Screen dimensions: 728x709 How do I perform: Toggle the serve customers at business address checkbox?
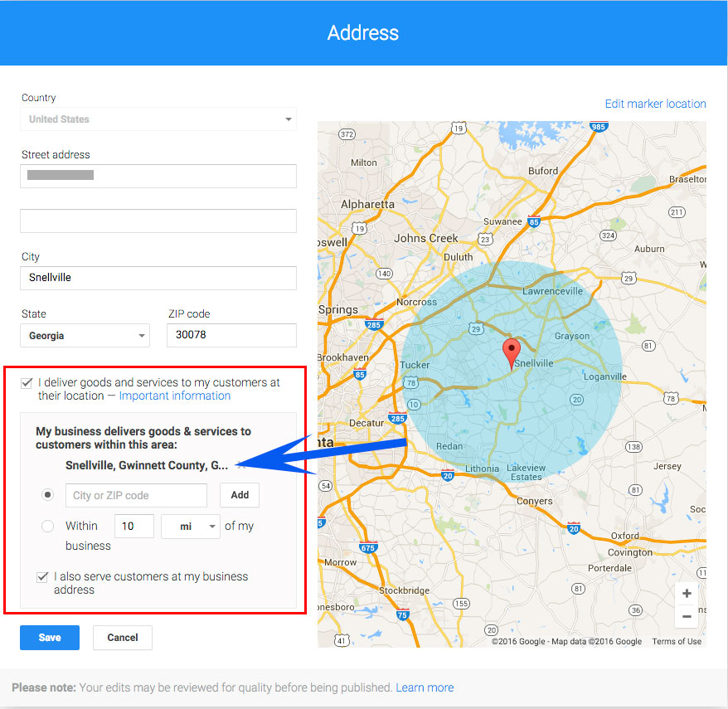coord(41,576)
